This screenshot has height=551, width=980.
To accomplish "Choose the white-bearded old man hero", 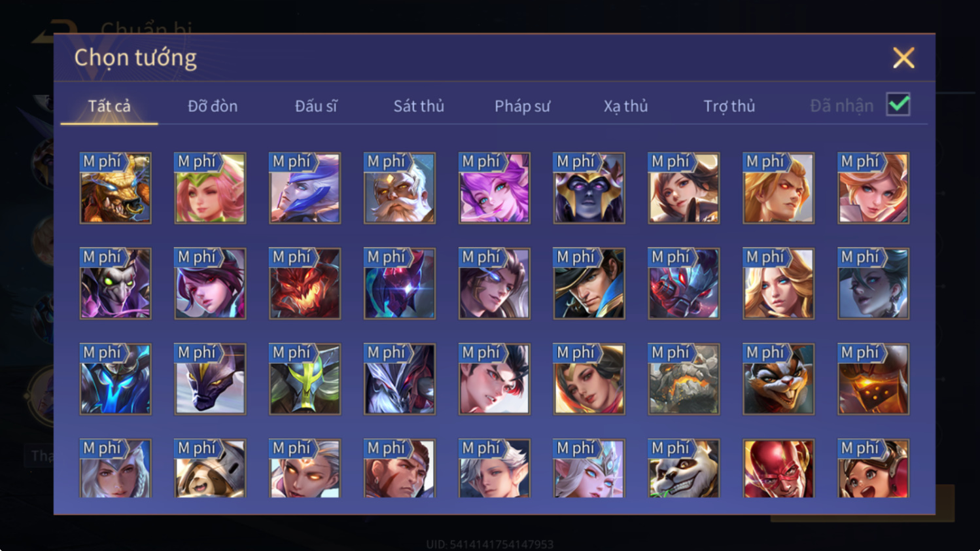I will click(x=400, y=188).
